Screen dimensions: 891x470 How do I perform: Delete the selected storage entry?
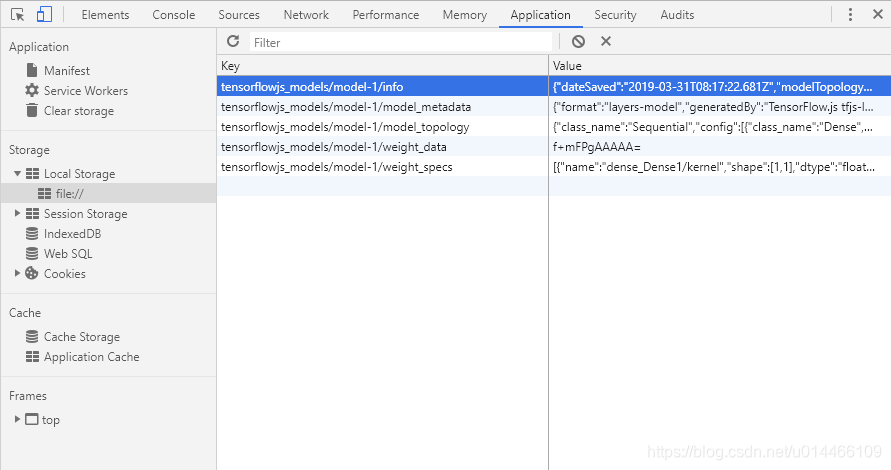click(x=606, y=41)
